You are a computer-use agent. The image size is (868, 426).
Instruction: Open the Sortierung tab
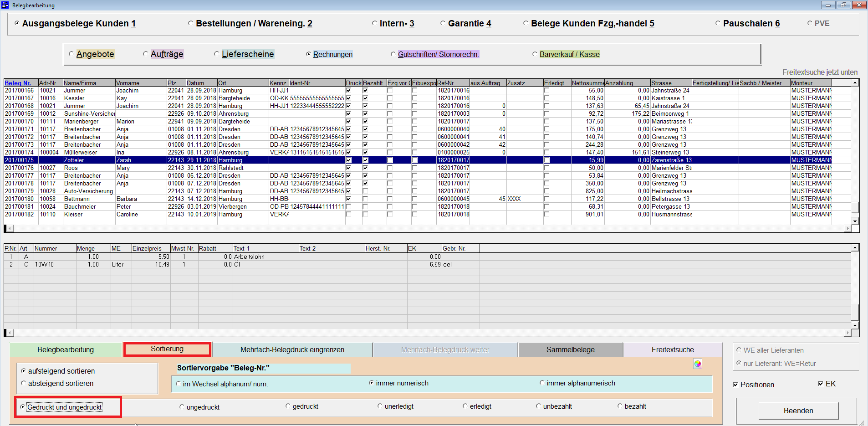(x=167, y=349)
